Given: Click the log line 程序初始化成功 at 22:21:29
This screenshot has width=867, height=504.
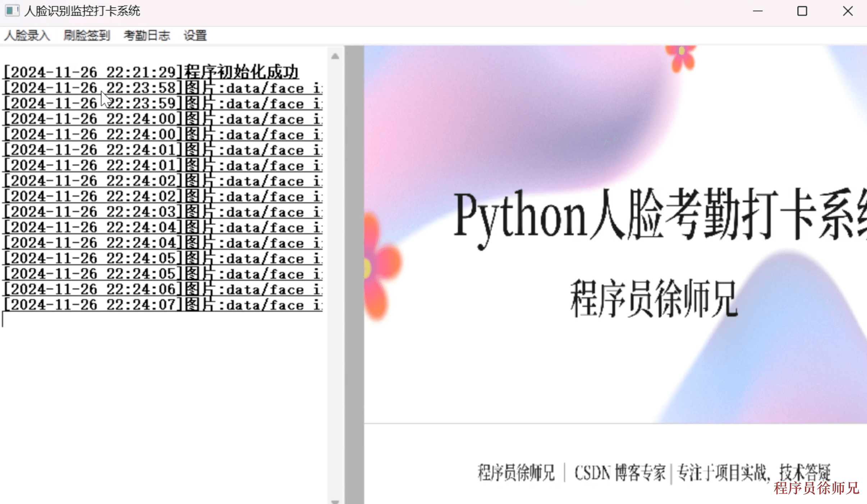Looking at the screenshot, I should point(151,72).
